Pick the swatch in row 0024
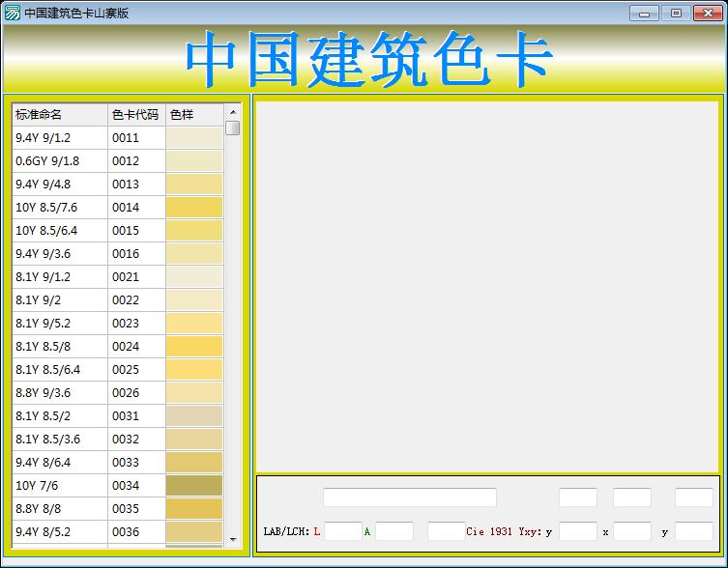This screenshot has height=568, width=728. tap(194, 346)
